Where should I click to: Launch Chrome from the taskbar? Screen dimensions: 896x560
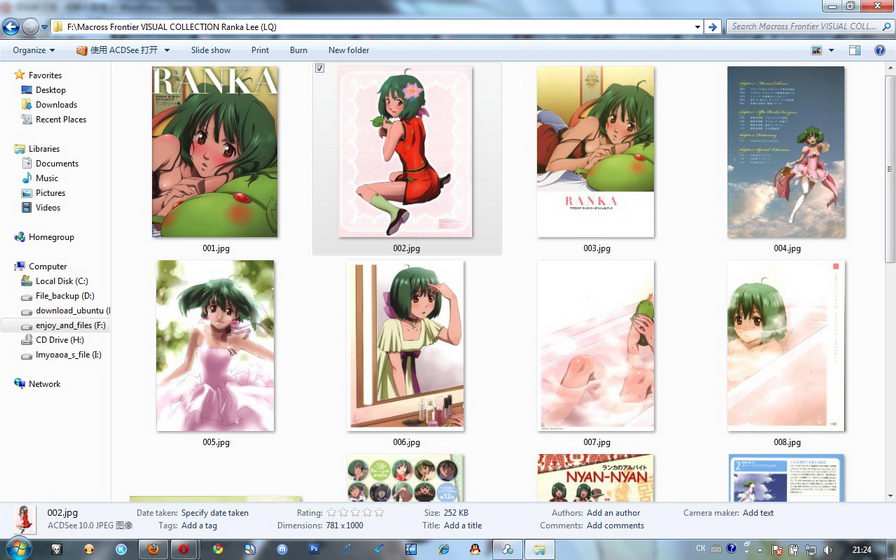(x=218, y=550)
